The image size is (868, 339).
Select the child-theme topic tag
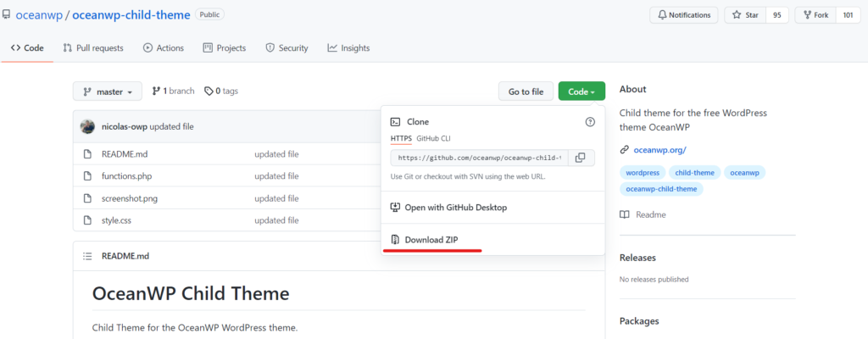(695, 173)
